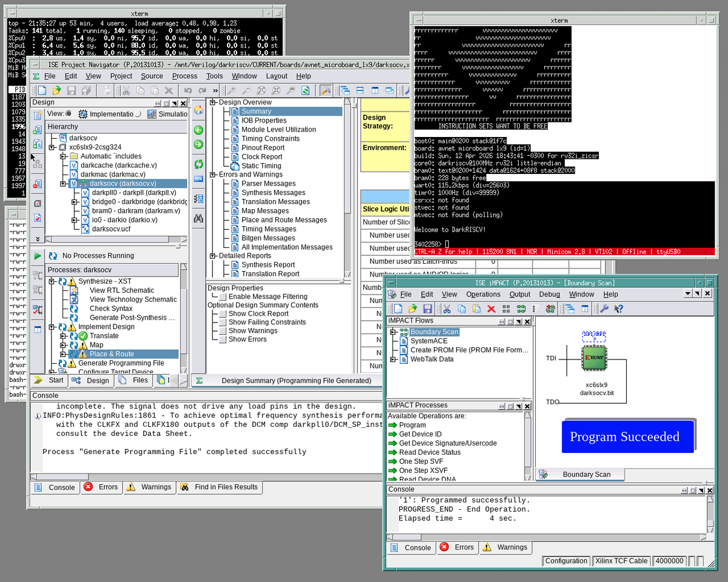Select the Implementation view radio button
The width and height of the screenshot is (728, 582).
point(69,113)
